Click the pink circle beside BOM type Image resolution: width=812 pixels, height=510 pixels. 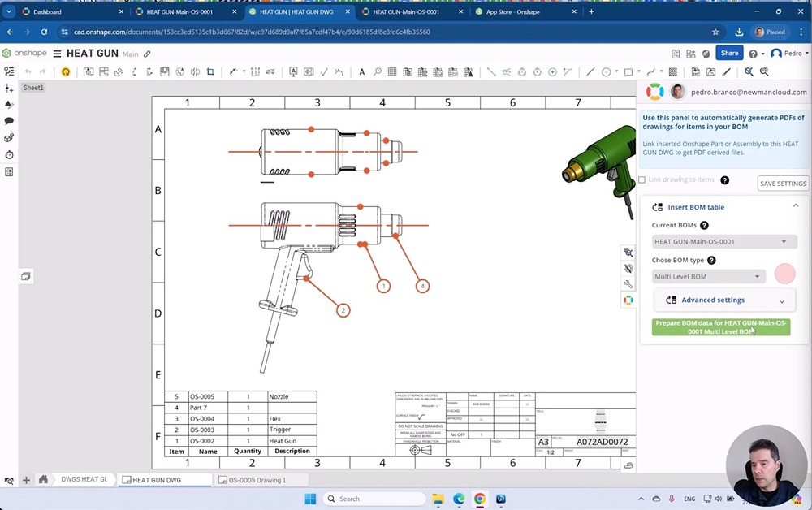click(x=784, y=274)
